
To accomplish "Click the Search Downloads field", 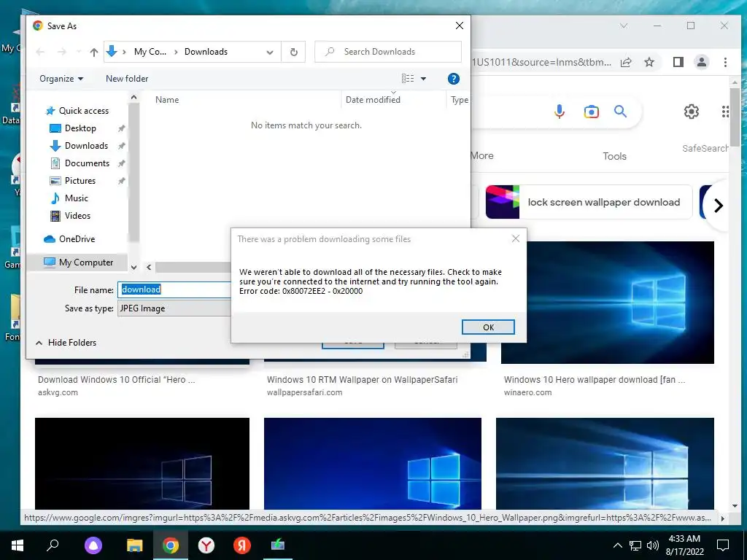I will tap(388, 52).
